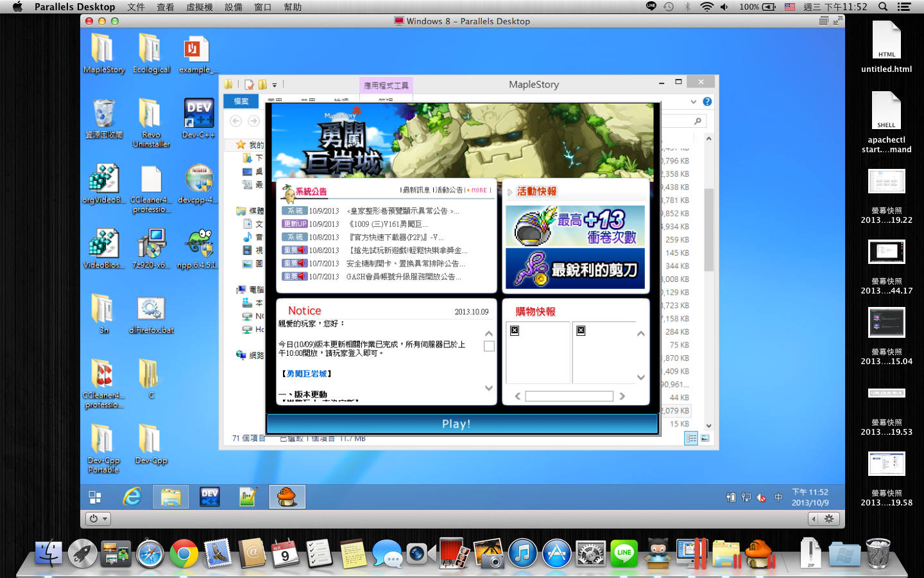Click the shopping news left scroll arrow
This screenshot has height=578, width=924.
tap(518, 396)
